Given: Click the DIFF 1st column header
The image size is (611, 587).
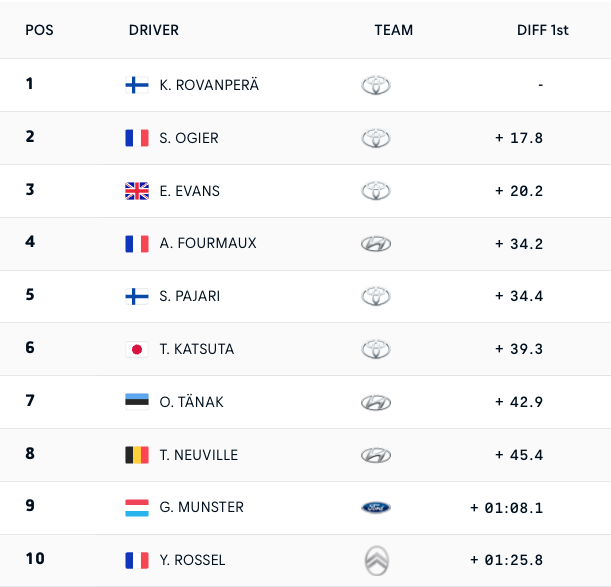Looking at the screenshot, I should pos(542,30).
